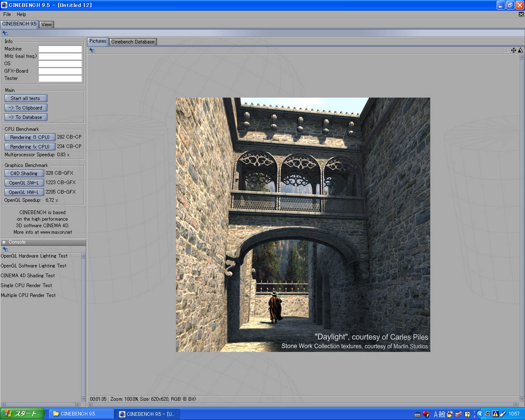This screenshot has height=420, width=525.
Task: Open the Windows Start button
Action: 22,414
